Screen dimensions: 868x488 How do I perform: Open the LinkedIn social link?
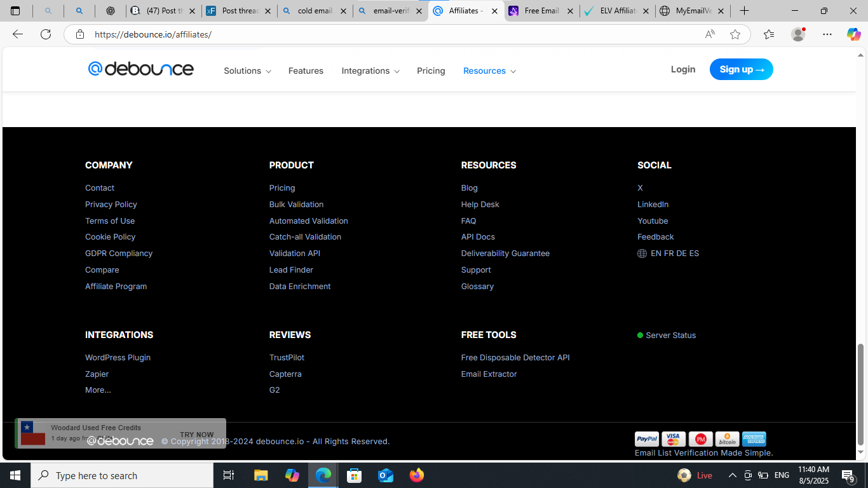(x=653, y=205)
